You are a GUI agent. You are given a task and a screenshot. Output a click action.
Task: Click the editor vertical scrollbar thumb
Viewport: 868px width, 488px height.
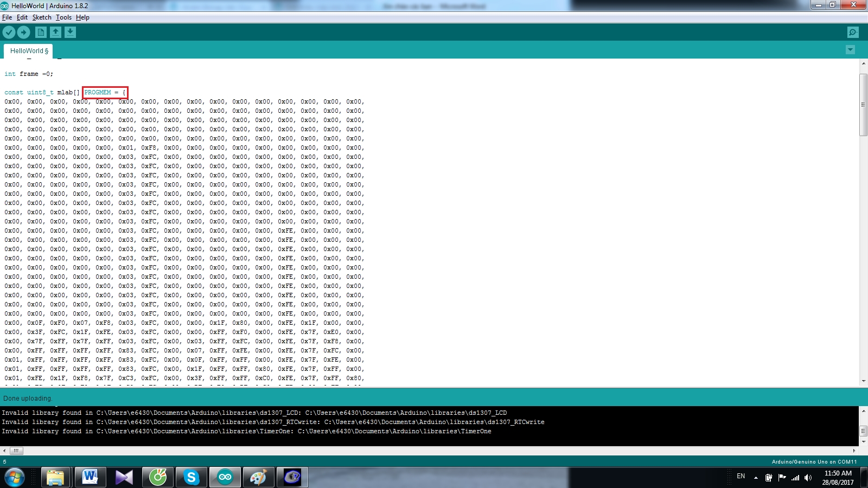(x=863, y=104)
